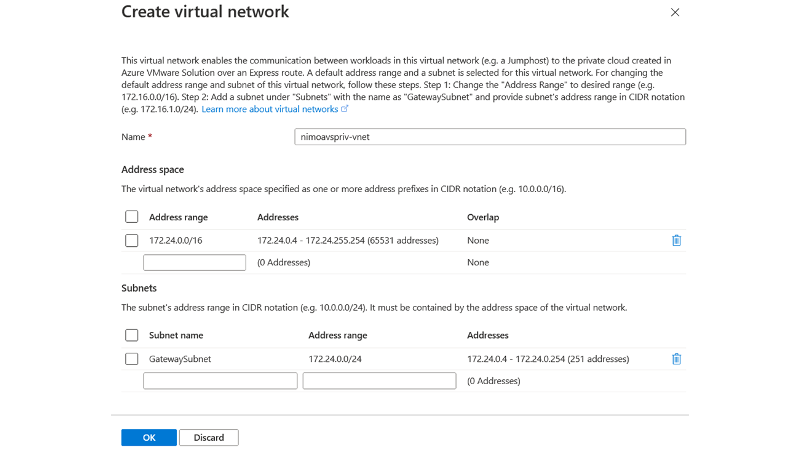Click the empty subnet address range input
This screenshot has width=800, height=450.
379,381
